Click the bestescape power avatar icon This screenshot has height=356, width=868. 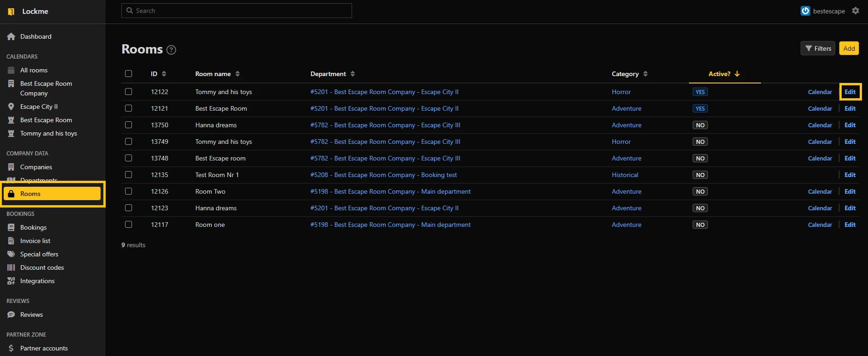pyautogui.click(x=805, y=11)
